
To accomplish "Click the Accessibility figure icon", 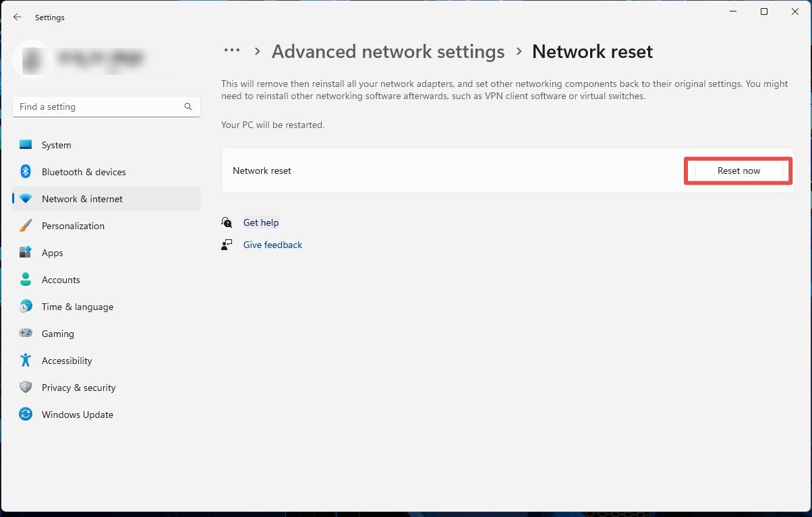I will point(26,361).
